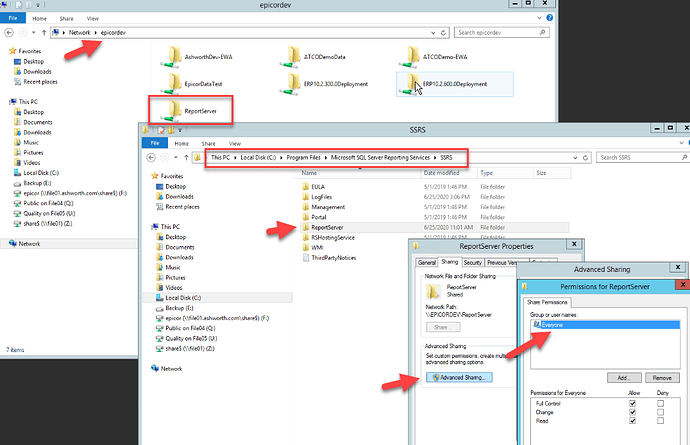Switch to the General tab in ReportServer Properties
The height and width of the screenshot is (445, 690).
[426, 262]
